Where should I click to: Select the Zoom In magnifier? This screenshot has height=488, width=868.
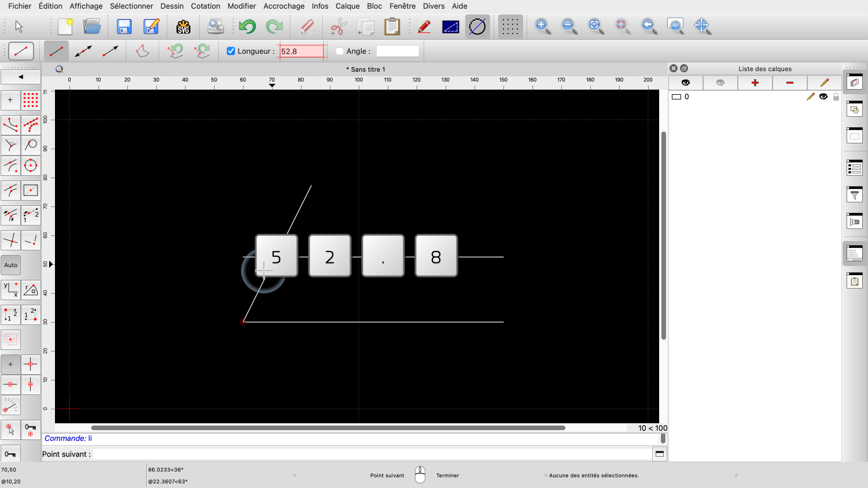tap(542, 26)
